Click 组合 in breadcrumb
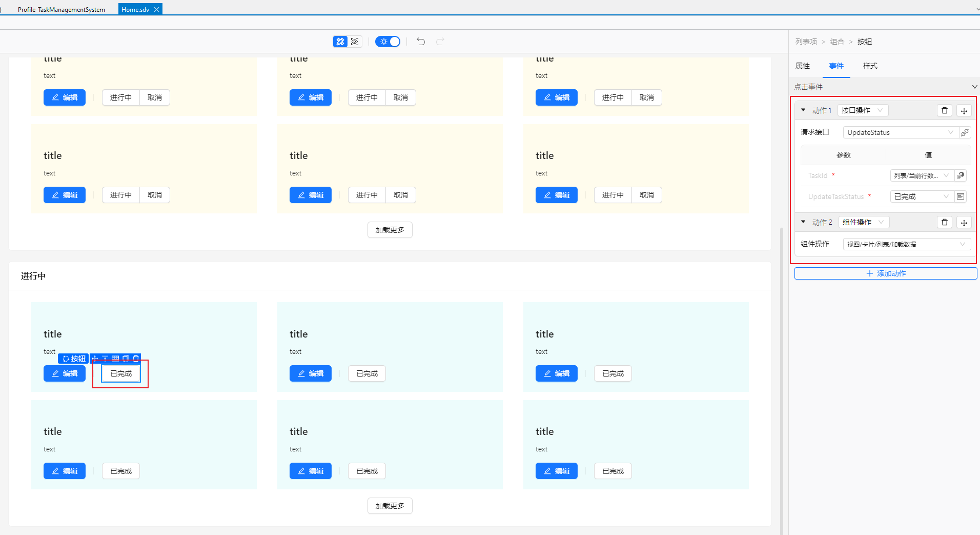Screen dimensions: 980x535 pyautogui.click(x=837, y=42)
